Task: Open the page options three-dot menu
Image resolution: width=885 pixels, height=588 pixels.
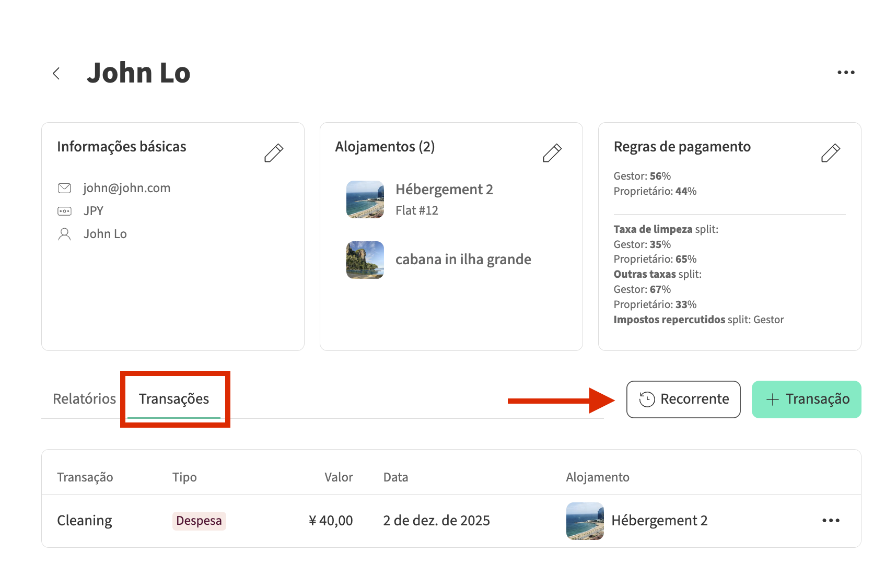Action: 846,73
